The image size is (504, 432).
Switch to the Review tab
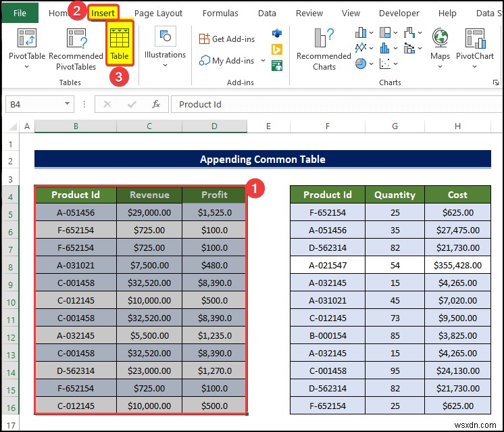(x=309, y=14)
